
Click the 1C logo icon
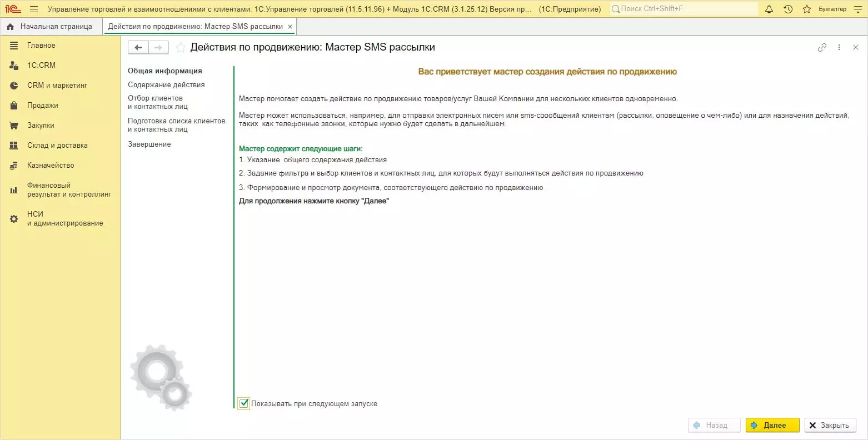point(13,9)
